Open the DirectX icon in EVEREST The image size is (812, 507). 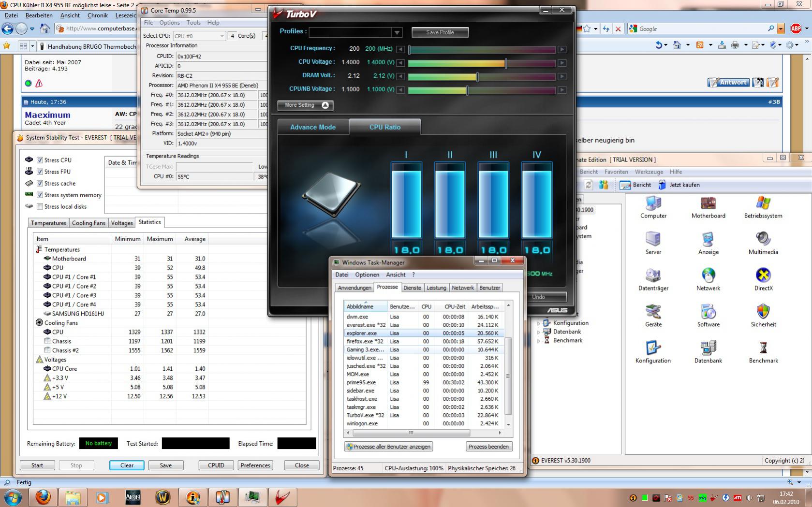coord(763,279)
